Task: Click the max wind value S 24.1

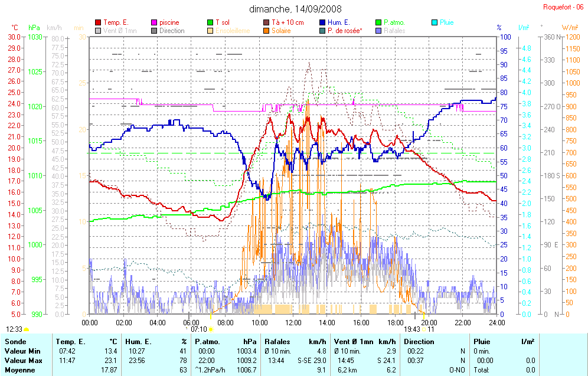Action: tap(386, 361)
